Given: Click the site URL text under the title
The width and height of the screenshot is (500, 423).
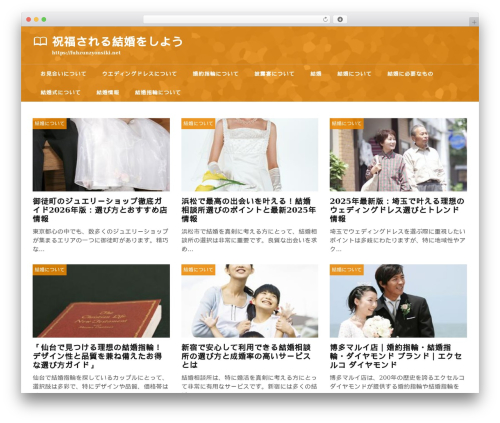Looking at the screenshot, I should click(x=86, y=53).
